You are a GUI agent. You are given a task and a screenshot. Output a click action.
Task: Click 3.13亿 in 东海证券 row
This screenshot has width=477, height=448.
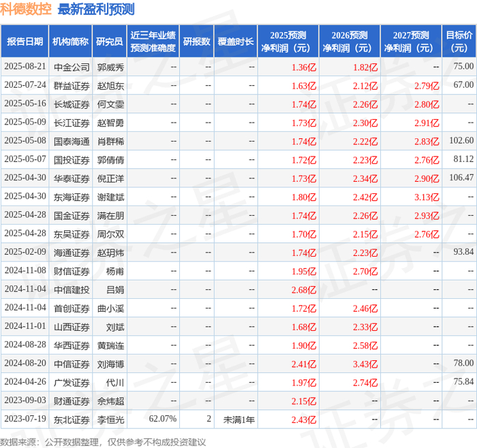click(x=427, y=197)
